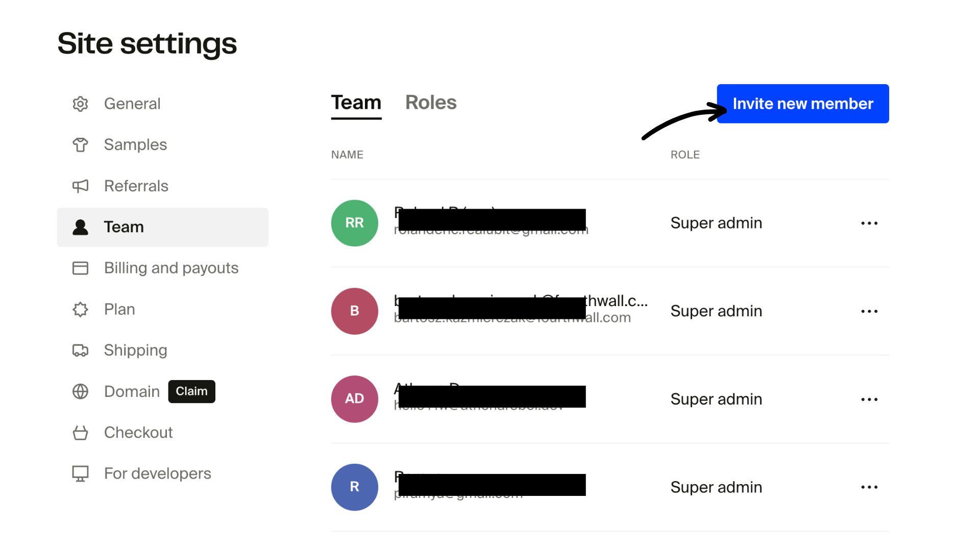Click the Shipping truck icon
This screenshot has width=980, height=551.
coord(80,350)
